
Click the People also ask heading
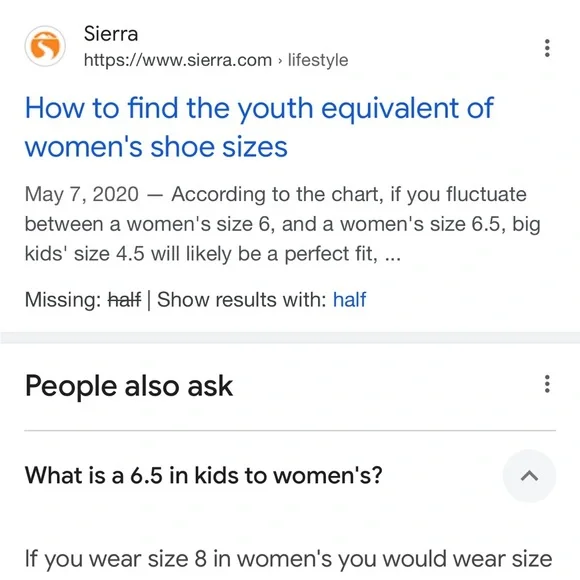129,386
